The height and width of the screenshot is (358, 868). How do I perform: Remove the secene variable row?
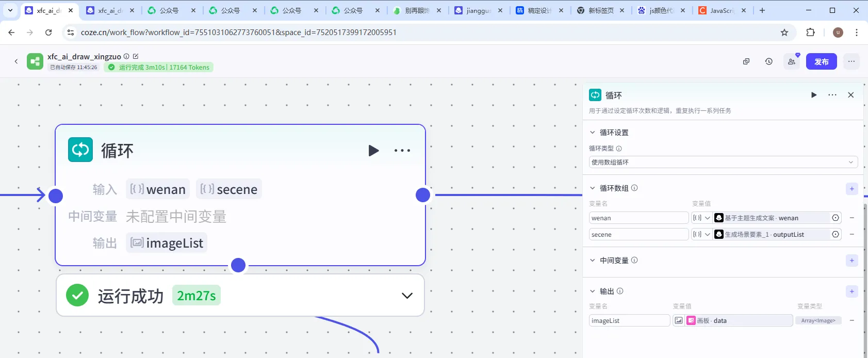tap(851, 234)
